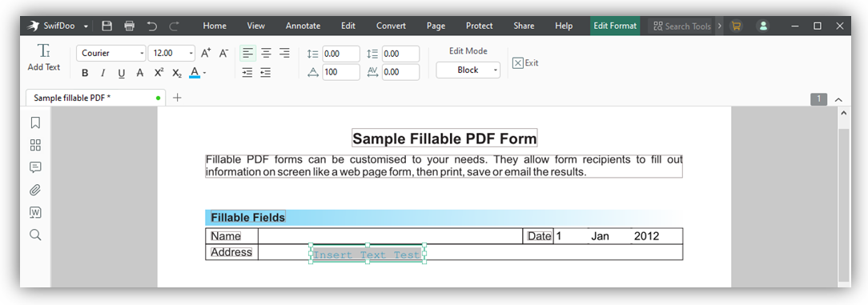
Task: Toggle Bold formatting
Action: pyautogui.click(x=85, y=73)
